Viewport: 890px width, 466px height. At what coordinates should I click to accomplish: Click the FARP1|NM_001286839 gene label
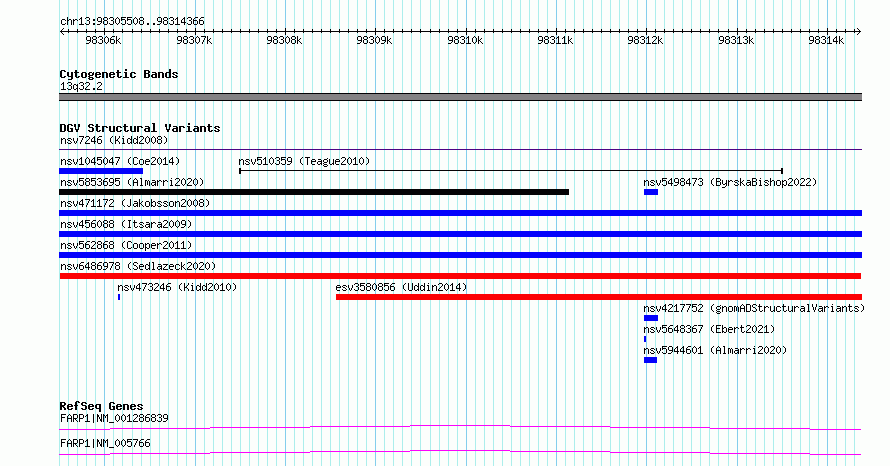[x=114, y=418]
